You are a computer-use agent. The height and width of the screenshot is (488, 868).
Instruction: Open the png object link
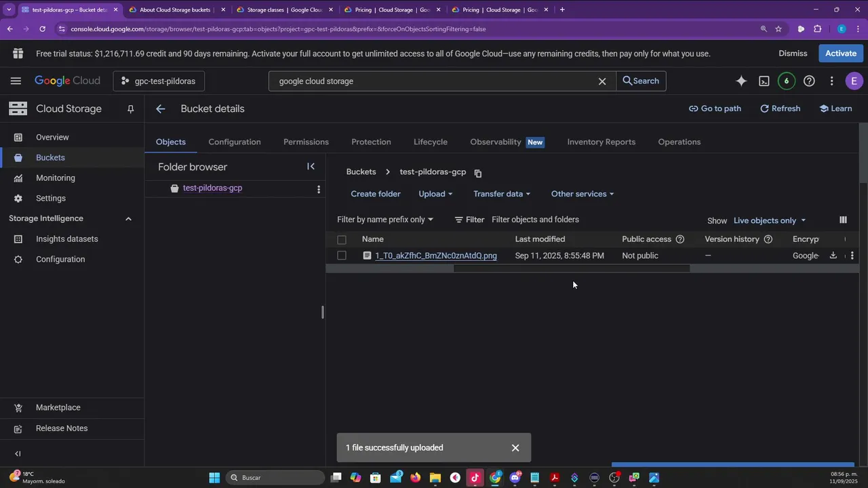click(436, 256)
